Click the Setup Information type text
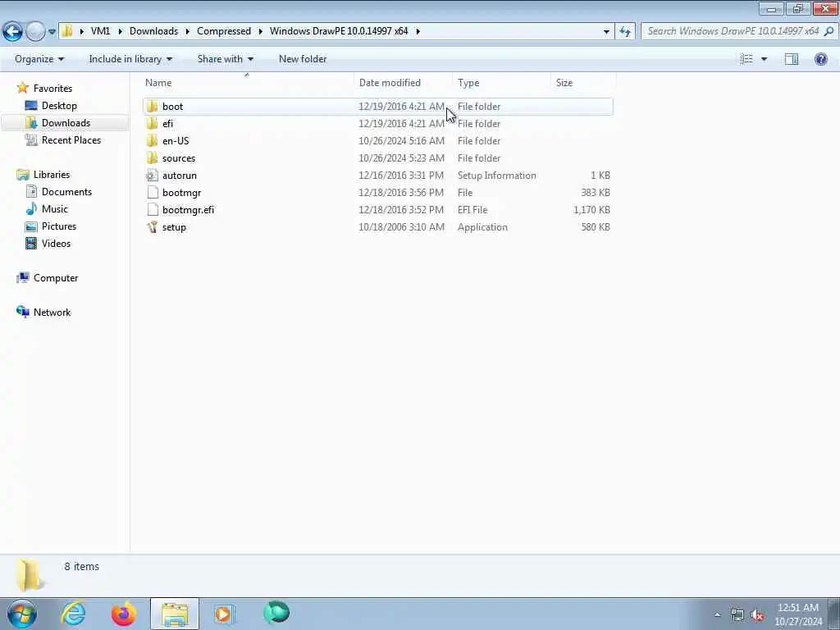Screen dimensions: 840x630 (496, 176)
